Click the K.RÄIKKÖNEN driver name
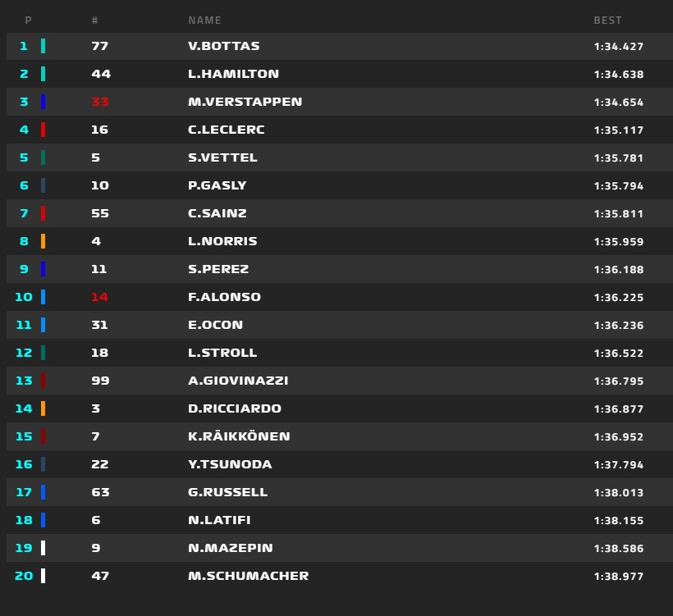673x616 pixels. pos(239,436)
